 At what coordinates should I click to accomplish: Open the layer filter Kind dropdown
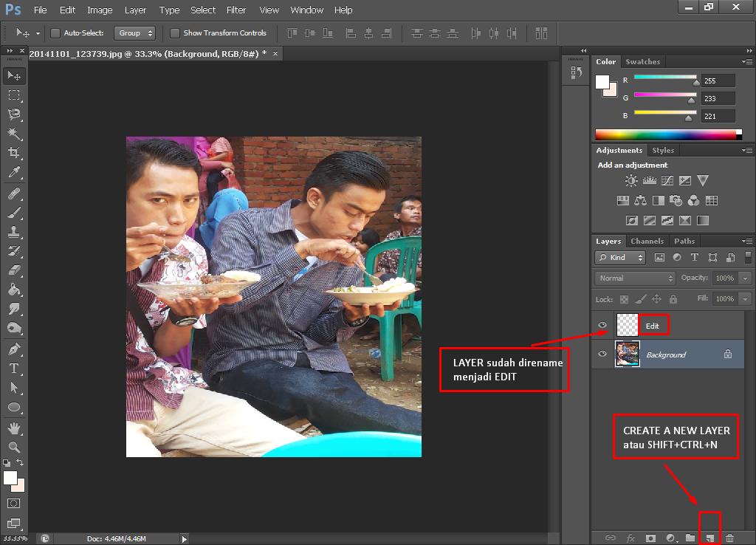620,258
